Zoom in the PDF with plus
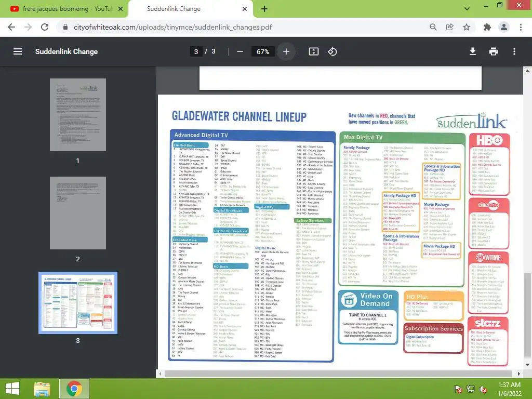This screenshot has width=532, height=399. pos(286,51)
